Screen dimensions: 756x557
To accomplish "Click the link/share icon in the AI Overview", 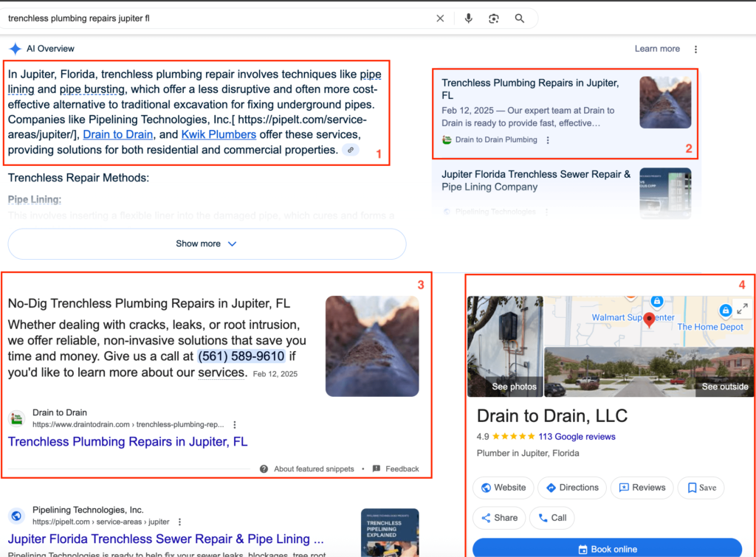I will tap(350, 149).
